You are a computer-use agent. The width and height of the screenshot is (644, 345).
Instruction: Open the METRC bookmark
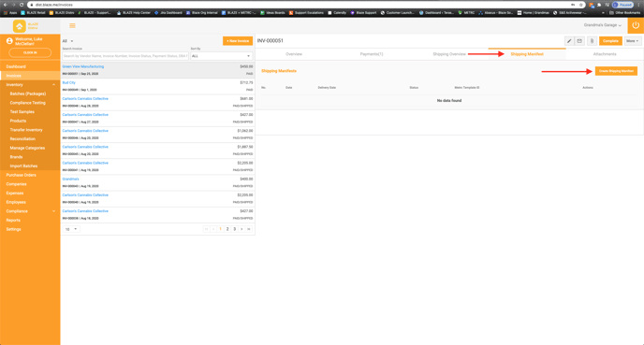click(467, 13)
